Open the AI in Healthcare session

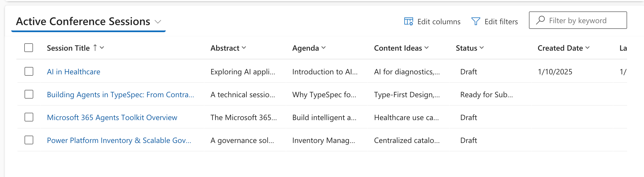(73, 72)
